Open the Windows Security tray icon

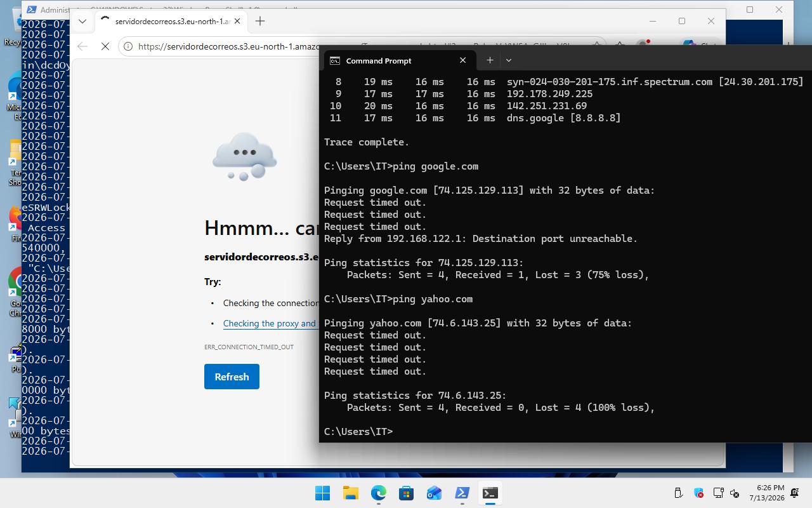pos(698,493)
